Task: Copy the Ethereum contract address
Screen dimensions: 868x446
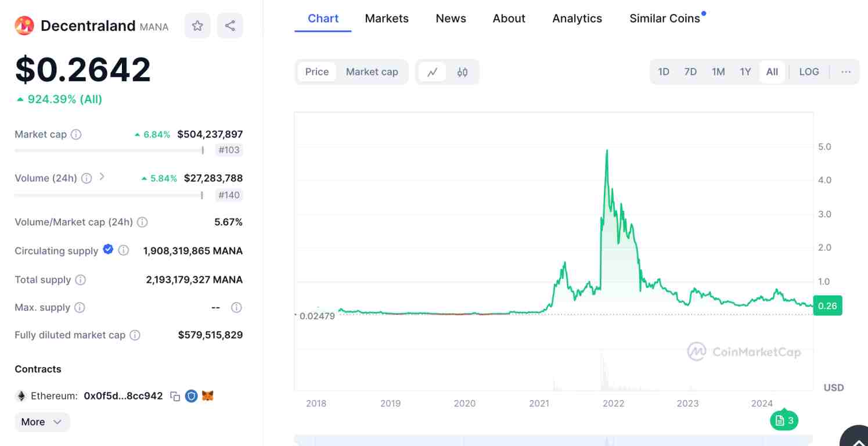Action: (175, 396)
